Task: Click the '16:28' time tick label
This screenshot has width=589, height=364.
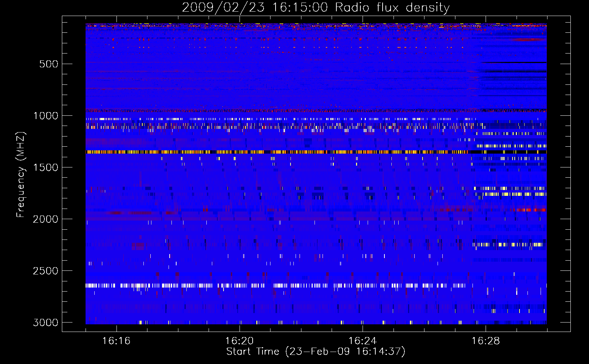Action: [486, 341]
